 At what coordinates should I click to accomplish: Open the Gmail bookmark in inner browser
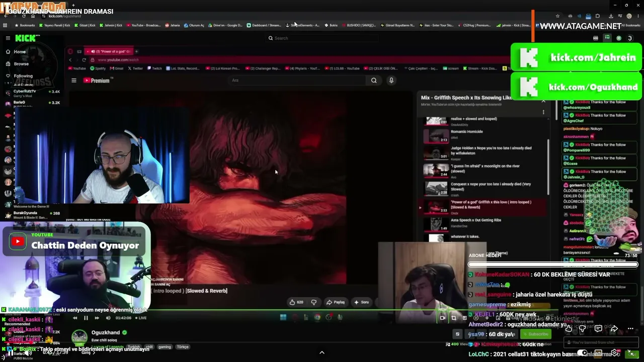point(117,68)
